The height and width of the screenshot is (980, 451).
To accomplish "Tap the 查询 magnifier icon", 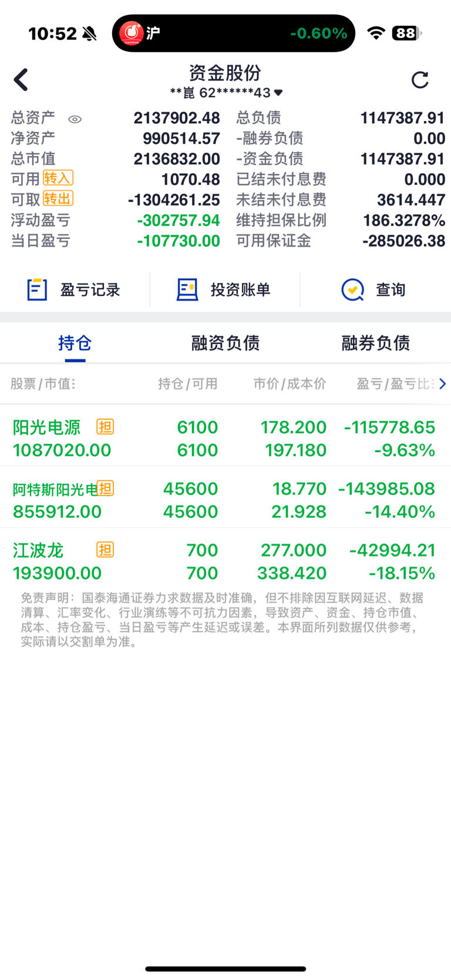I will click(353, 289).
